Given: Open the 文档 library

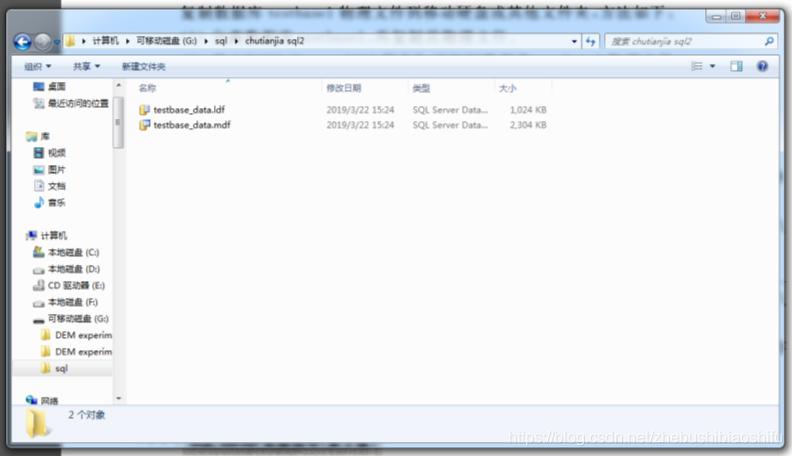Looking at the screenshot, I should 57,186.
